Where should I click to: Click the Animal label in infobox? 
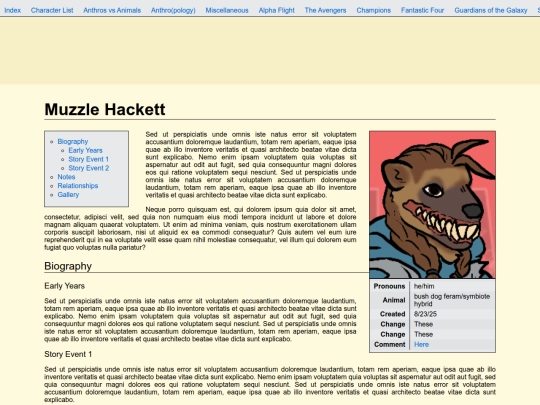tap(394, 300)
